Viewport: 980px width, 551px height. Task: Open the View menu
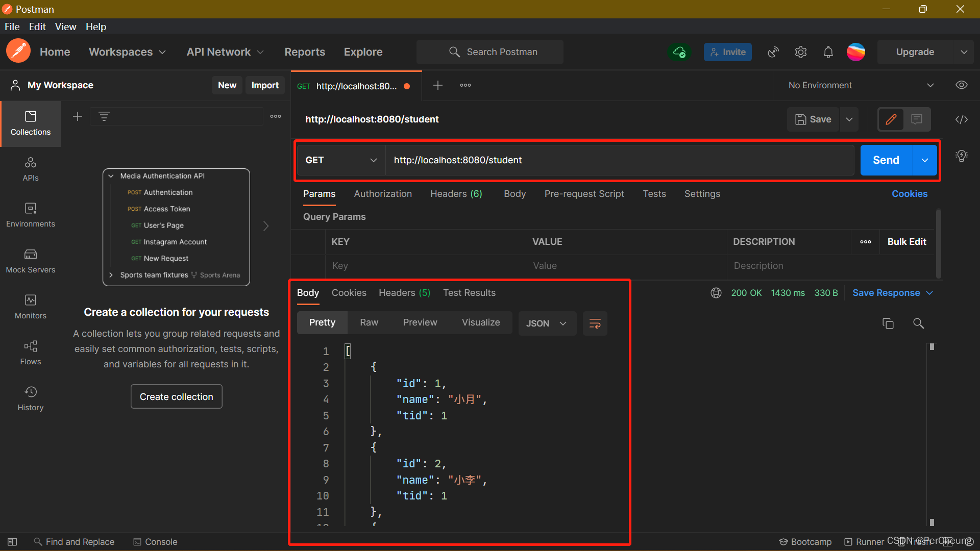point(65,27)
